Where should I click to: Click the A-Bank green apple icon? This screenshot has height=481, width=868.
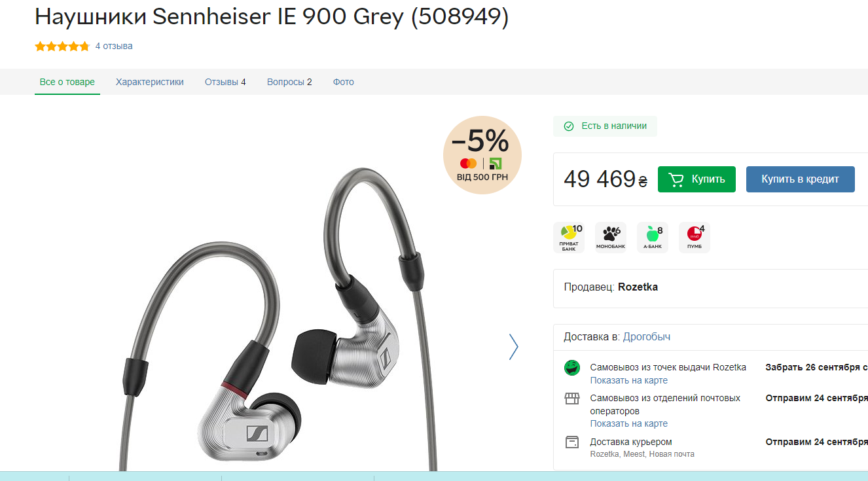pos(652,238)
